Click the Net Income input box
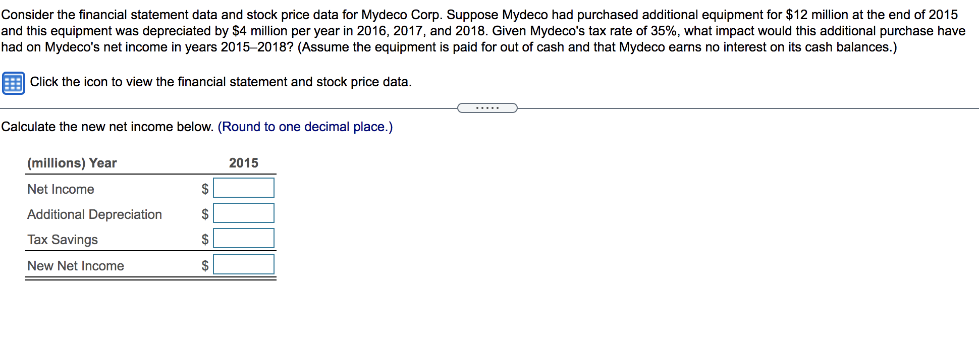The height and width of the screenshot is (340, 980). 244,188
